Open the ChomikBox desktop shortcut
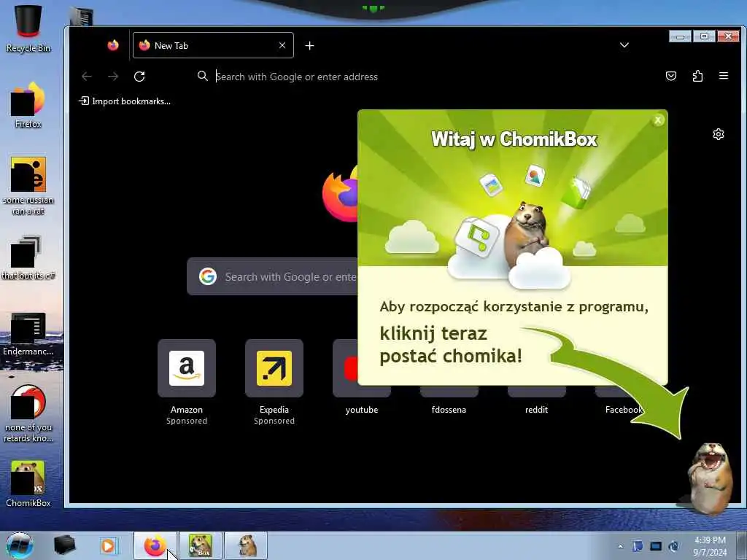Viewport: 747px width, 560px height. click(28, 483)
